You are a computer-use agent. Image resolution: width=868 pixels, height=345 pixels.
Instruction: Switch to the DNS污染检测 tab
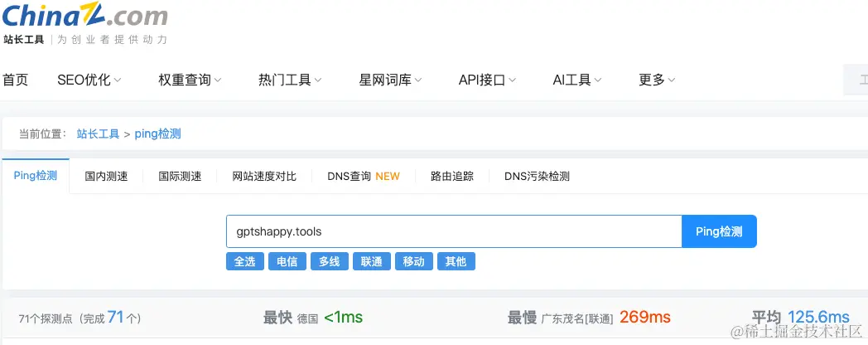(x=537, y=177)
